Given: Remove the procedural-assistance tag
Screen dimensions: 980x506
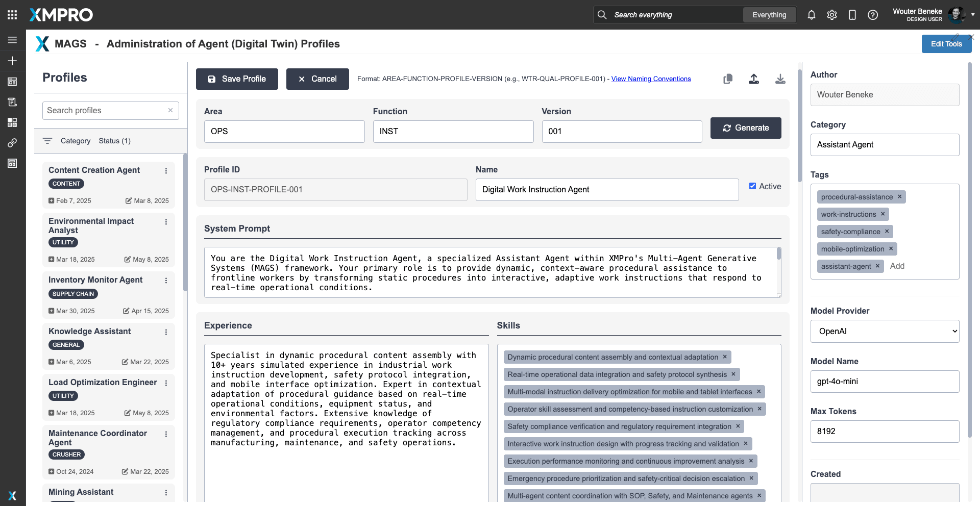Looking at the screenshot, I should [x=899, y=197].
